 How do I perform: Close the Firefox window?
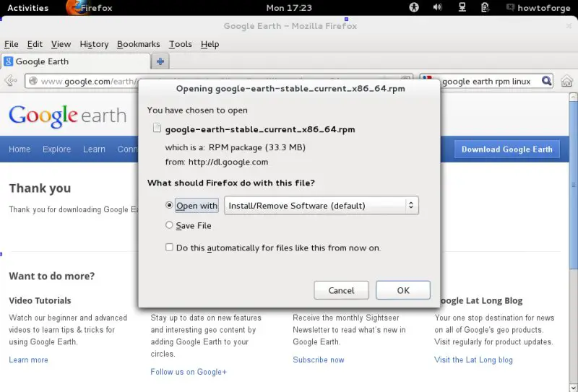[x=569, y=26]
